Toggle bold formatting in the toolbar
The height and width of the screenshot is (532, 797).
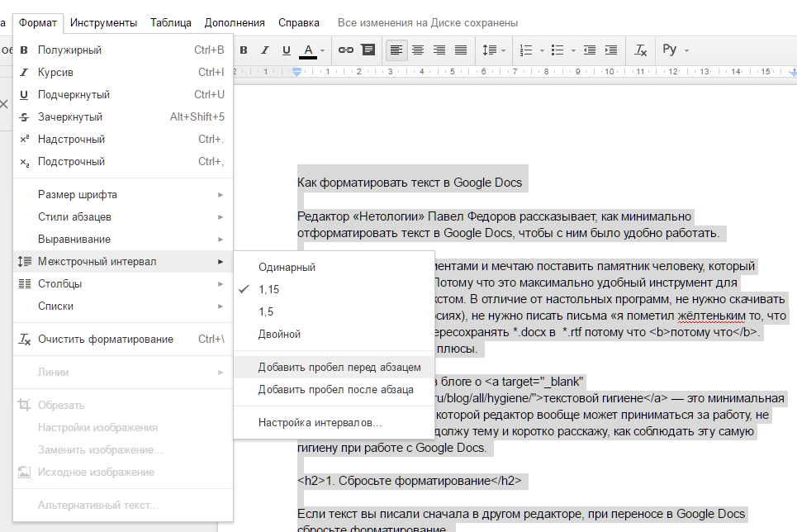pos(243,50)
